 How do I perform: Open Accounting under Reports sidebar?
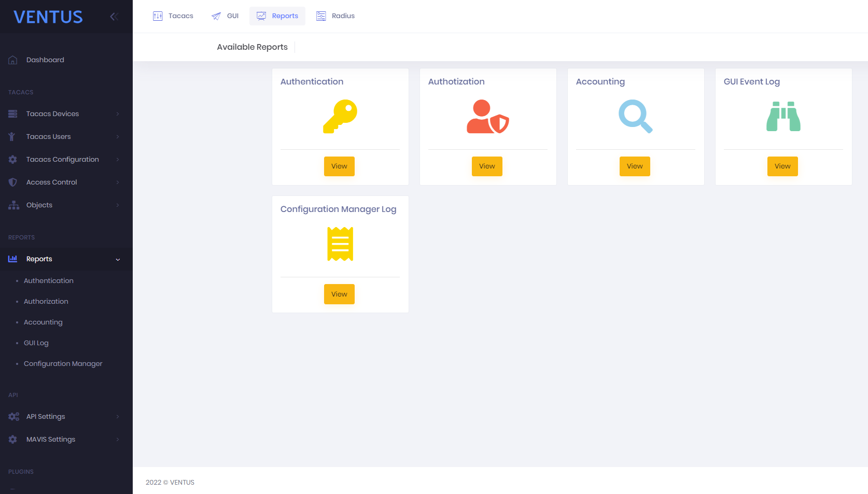click(43, 322)
